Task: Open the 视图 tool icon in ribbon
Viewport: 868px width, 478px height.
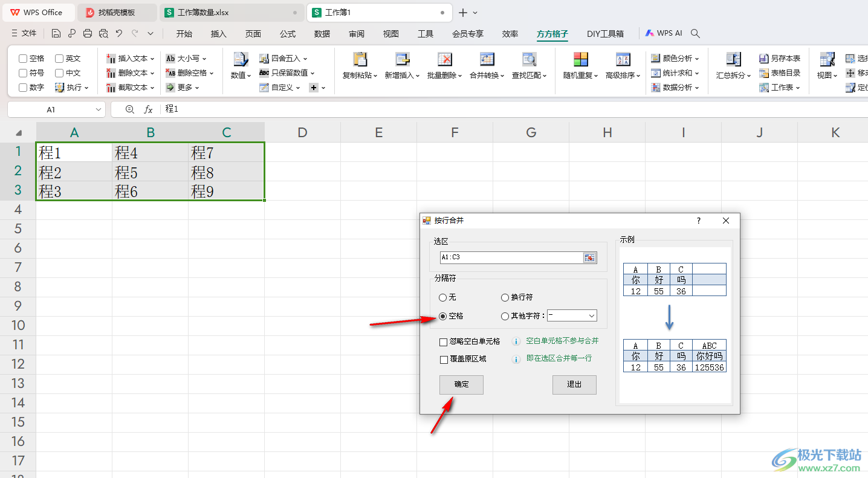Action: 827,59
